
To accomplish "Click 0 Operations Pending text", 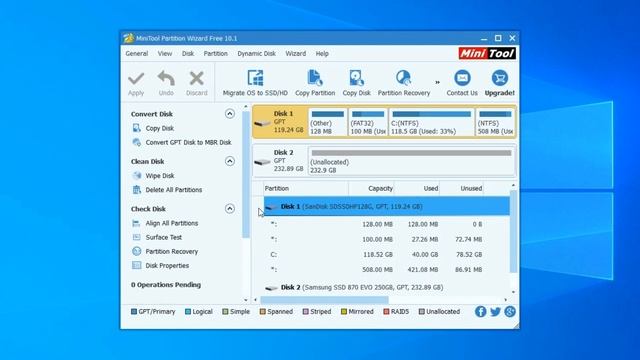I will pyautogui.click(x=166, y=284).
